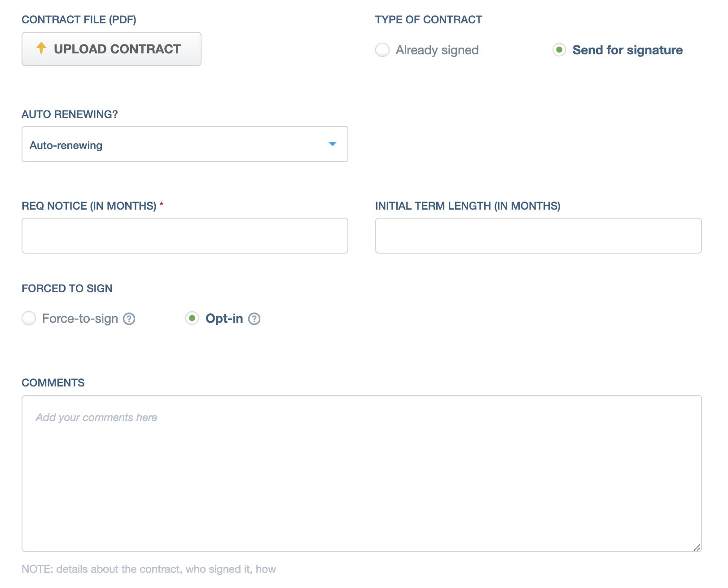Click the 'Initial Term Length (In Months)' label
The height and width of the screenshot is (588, 728).
pos(468,206)
